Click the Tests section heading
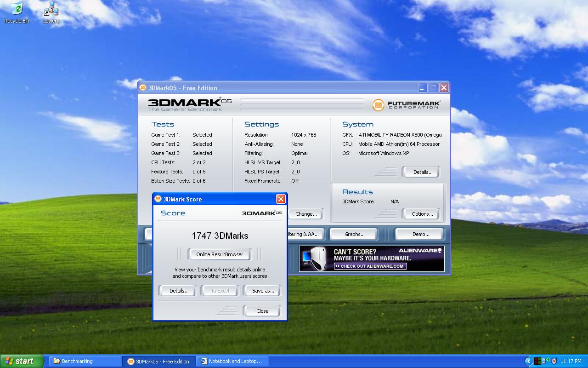Screen dimensions: 588x368 163,124
